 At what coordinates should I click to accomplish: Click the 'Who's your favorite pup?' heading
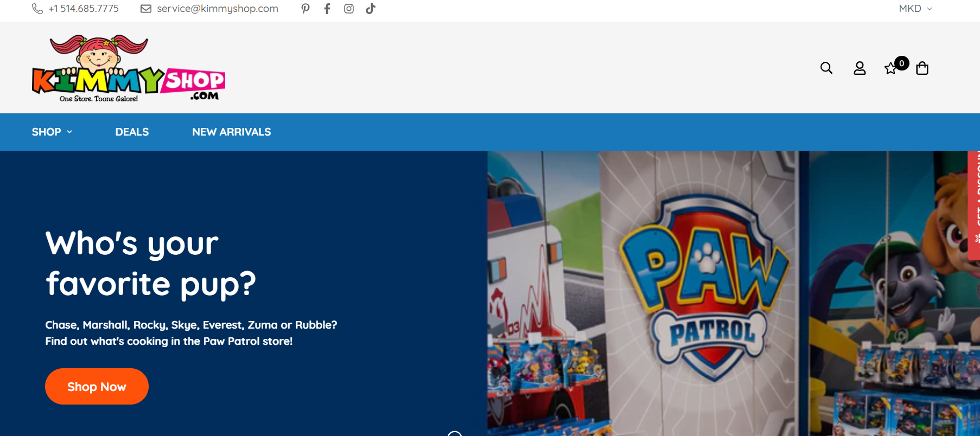pyautogui.click(x=150, y=264)
